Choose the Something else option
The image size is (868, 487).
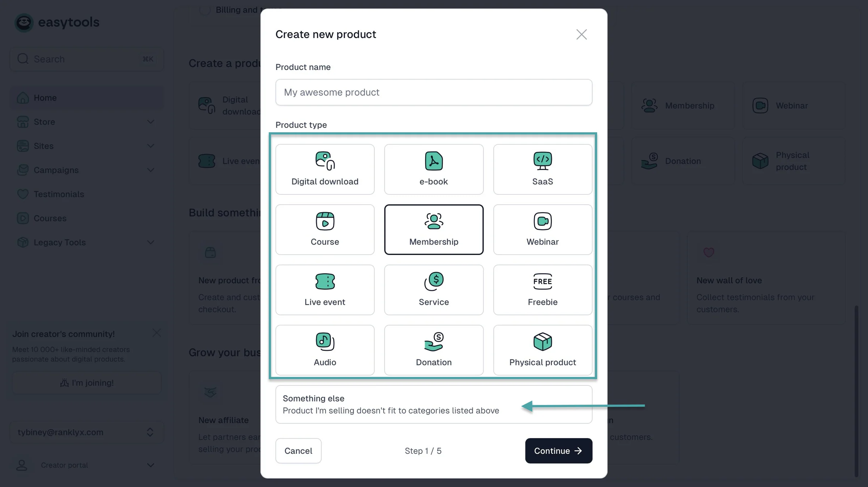pyautogui.click(x=434, y=404)
